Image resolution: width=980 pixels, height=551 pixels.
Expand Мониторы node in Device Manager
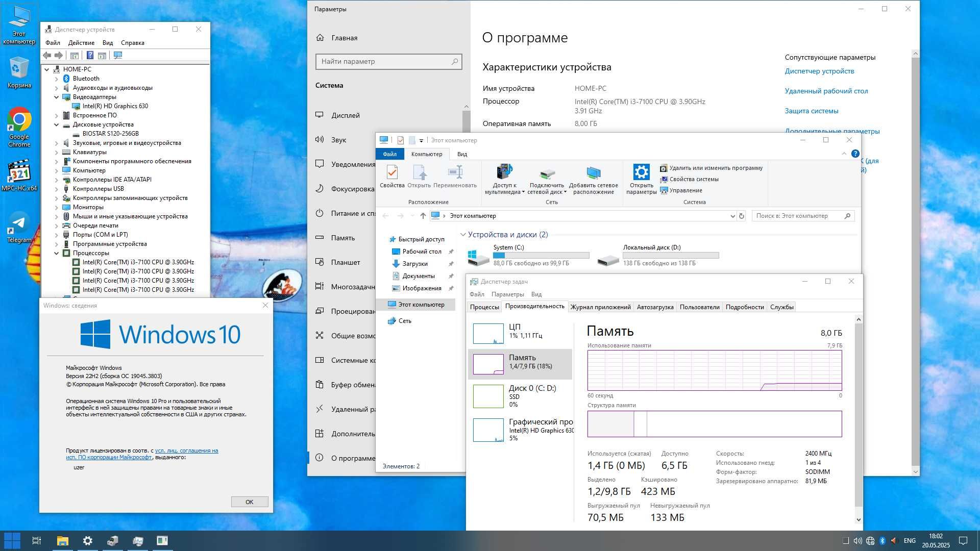pyautogui.click(x=57, y=207)
